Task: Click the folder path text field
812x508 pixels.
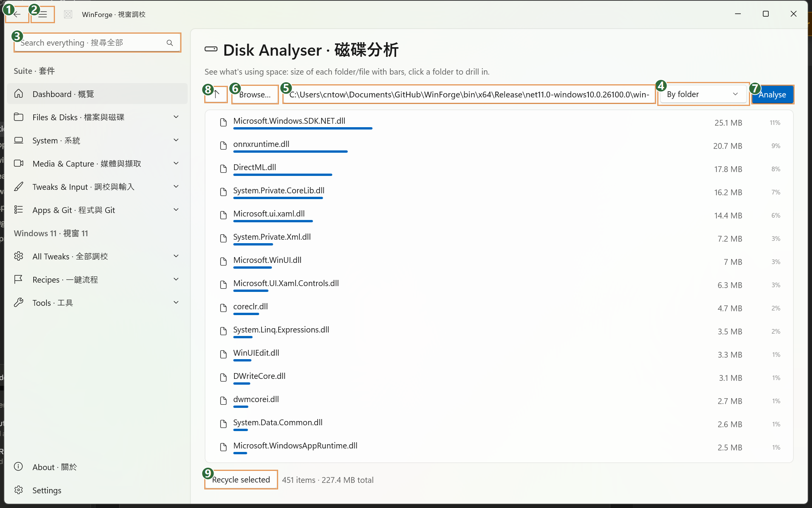Action: click(469, 94)
